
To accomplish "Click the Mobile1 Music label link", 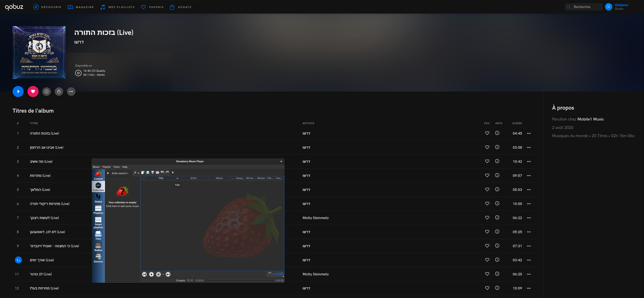I will 591,119.
